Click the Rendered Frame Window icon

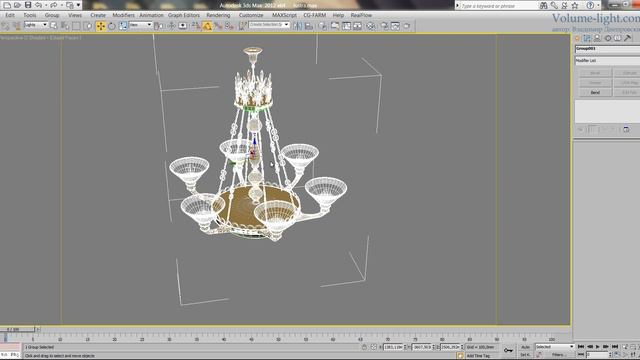pos(395,26)
